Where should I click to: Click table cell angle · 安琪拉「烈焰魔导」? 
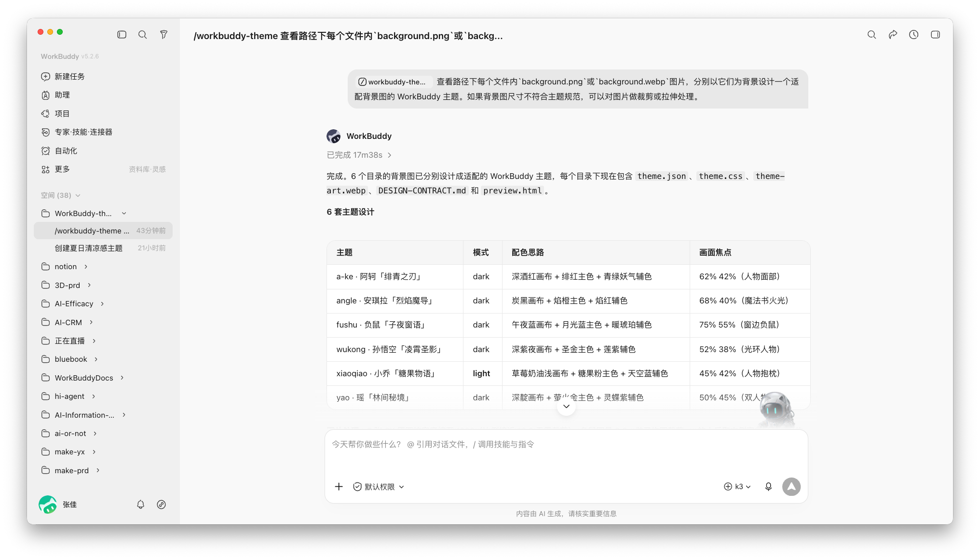395,301
